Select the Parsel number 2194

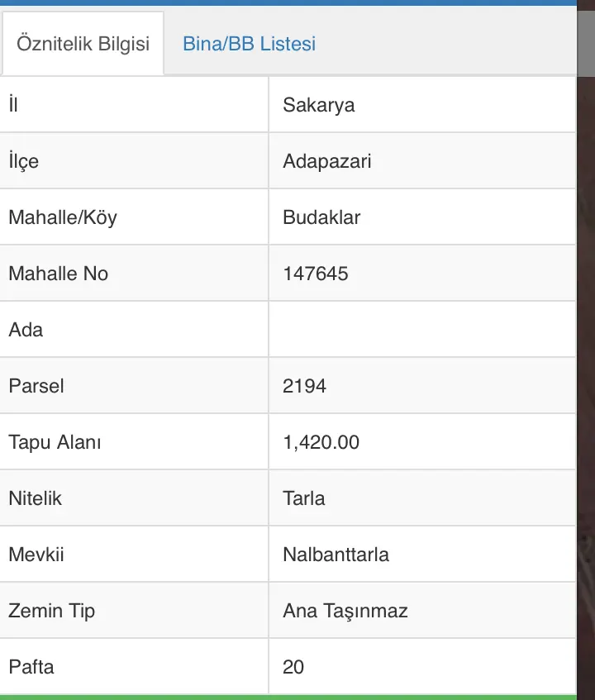pyautogui.click(x=304, y=386)
